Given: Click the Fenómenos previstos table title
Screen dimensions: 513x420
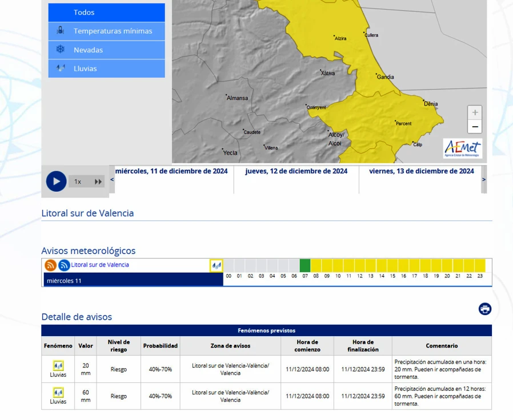Looking at the screenshot, I should tap(267, 330).
